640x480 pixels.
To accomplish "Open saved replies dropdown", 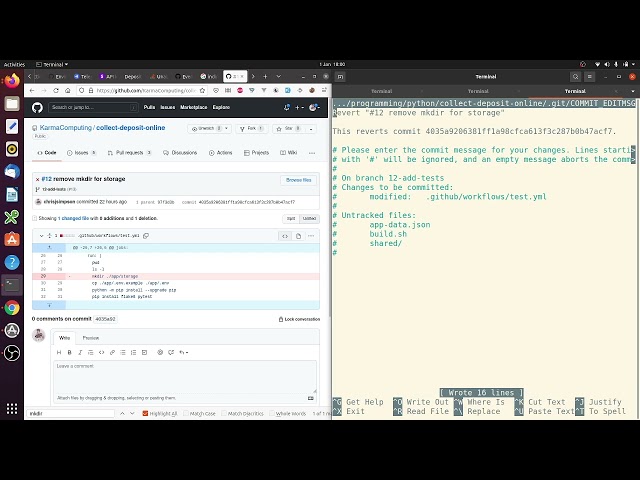I will coord(184,352).
